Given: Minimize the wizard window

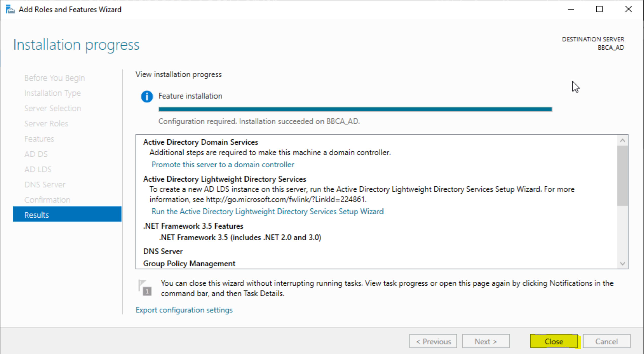Looking at the screenshot, I should click(571, 9).
